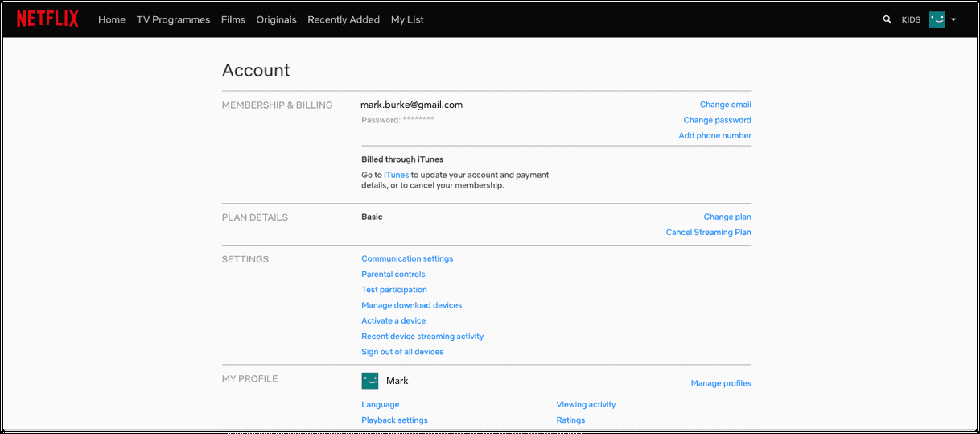Click the Basic plan label

click(372, 217)
